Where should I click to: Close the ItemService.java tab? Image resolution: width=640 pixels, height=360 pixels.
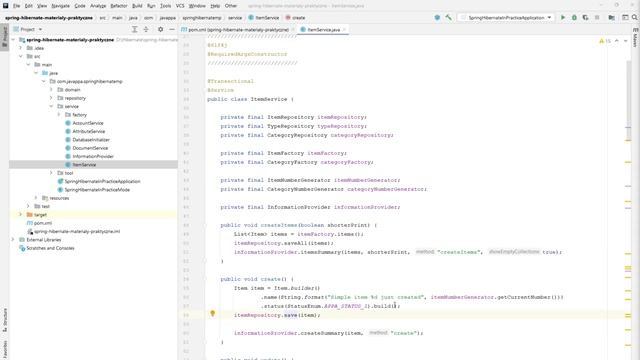[344, 30]
